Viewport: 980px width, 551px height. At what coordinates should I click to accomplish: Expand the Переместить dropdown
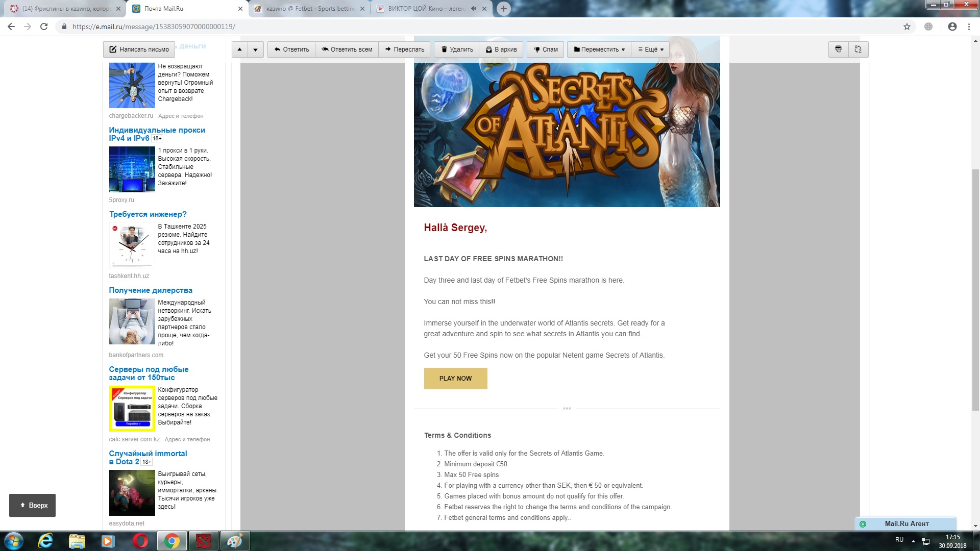click(599, 49)
